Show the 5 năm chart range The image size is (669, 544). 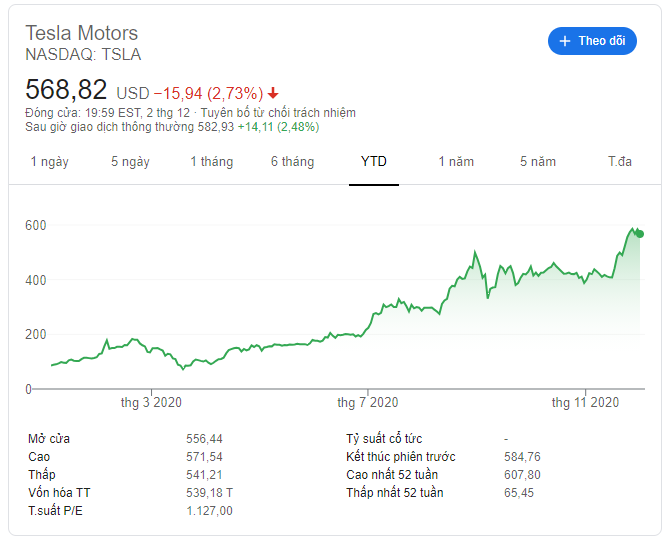click(538, 162)
